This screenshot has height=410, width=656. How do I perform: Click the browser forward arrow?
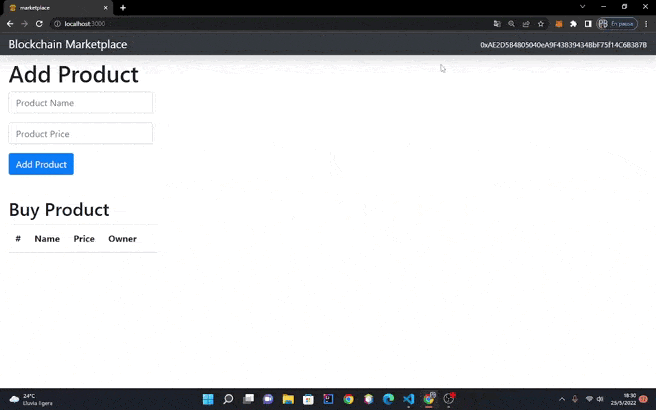24,24
